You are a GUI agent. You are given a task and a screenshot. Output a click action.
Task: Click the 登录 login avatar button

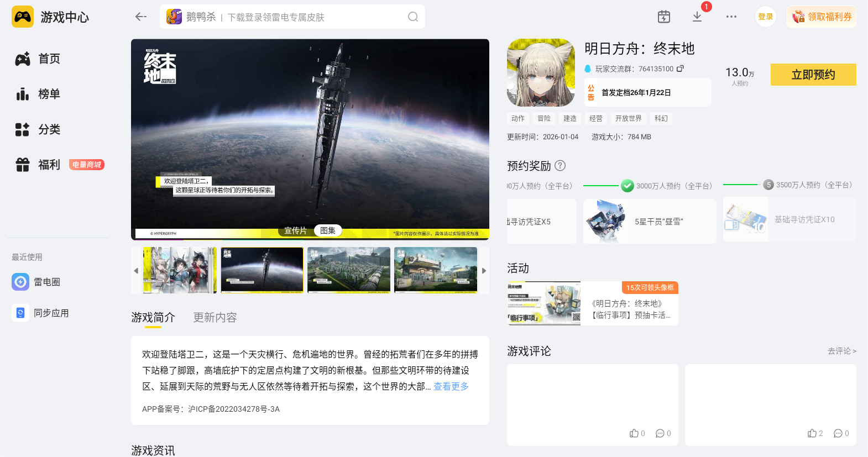click(766, 17)
